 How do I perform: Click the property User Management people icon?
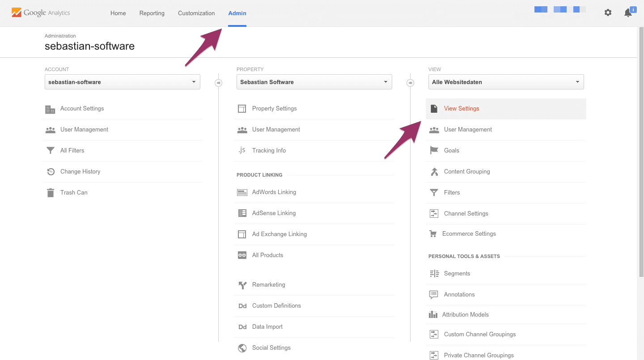point(242,130)
